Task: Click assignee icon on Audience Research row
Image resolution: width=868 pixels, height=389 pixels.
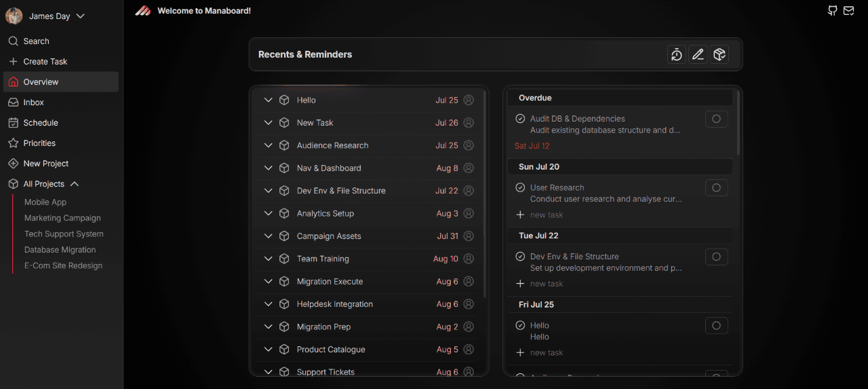Action: pos(469,145)
